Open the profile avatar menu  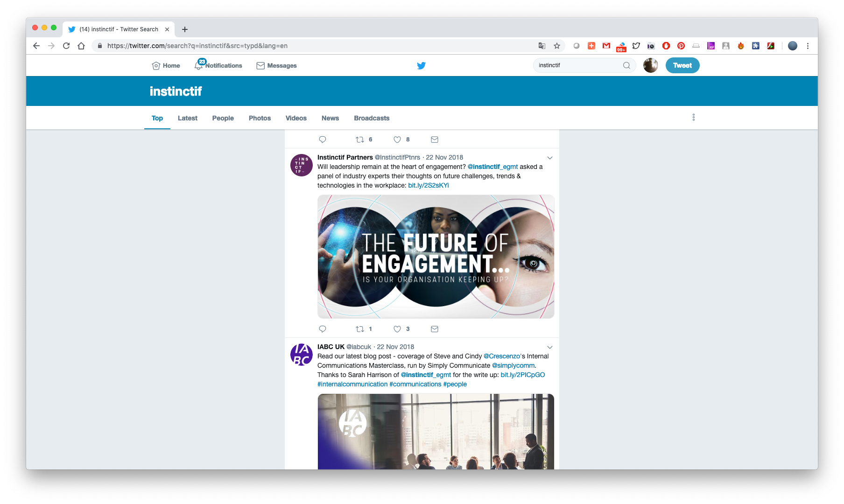click(650, 65)
